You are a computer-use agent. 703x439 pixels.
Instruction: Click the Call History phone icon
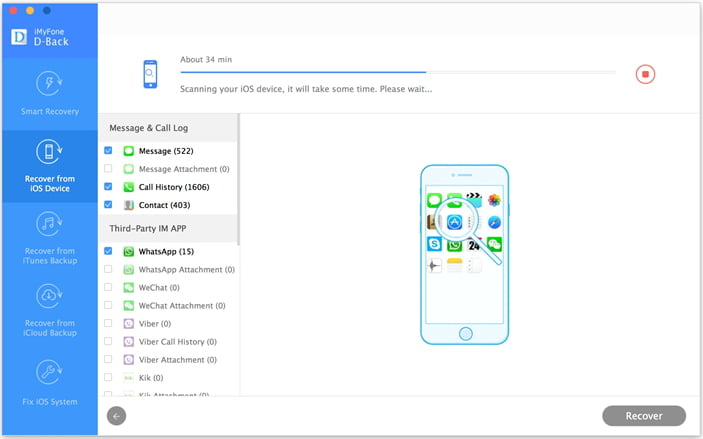[129, 187]
